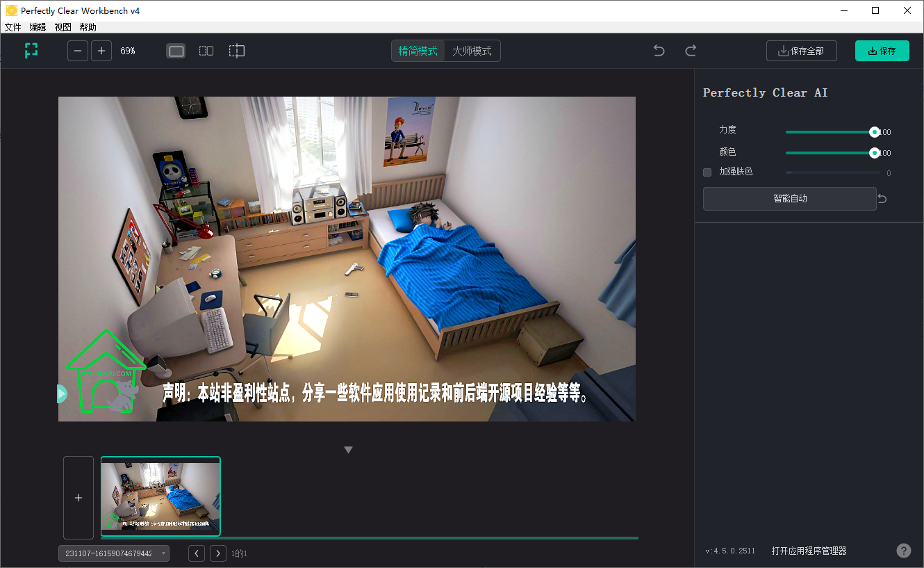Open the 编辑 menu

coord(38,27)
